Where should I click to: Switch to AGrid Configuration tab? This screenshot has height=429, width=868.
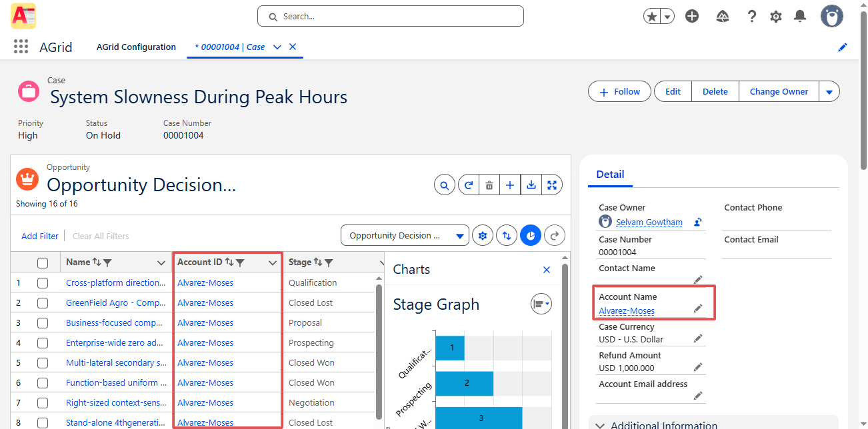[136, 47]
